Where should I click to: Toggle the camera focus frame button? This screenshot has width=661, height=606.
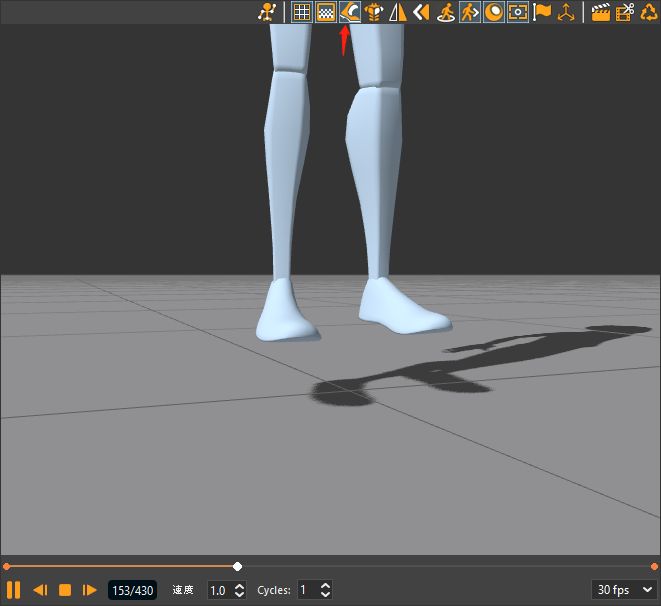click(518, 12)
